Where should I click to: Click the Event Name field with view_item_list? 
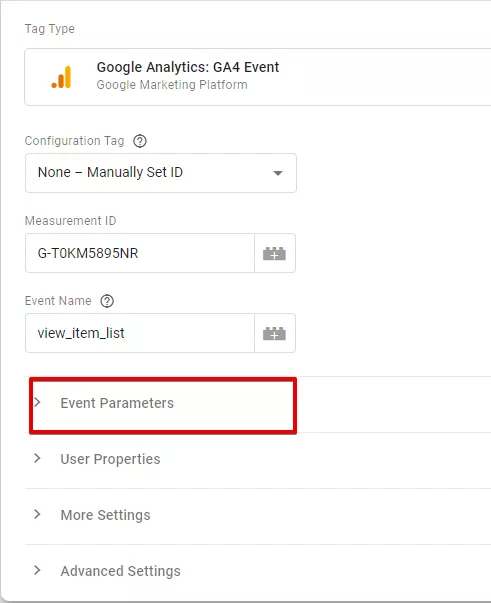pos(140,333)
